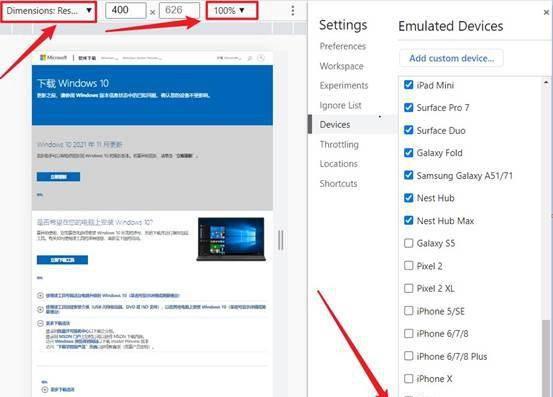The image size is (553, 397).
Task: Click the Add custom device button
Action: click(x=451, y=58)
